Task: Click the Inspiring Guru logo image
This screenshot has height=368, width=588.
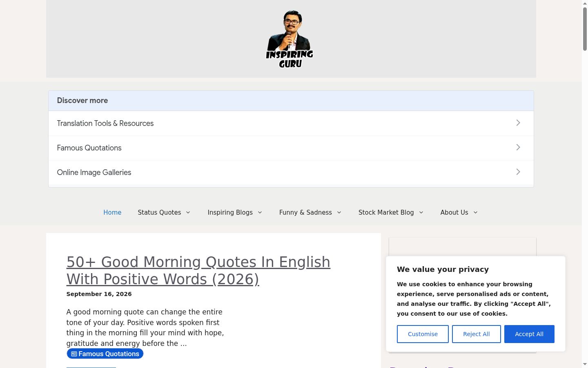Action: [x=290, y=39]
